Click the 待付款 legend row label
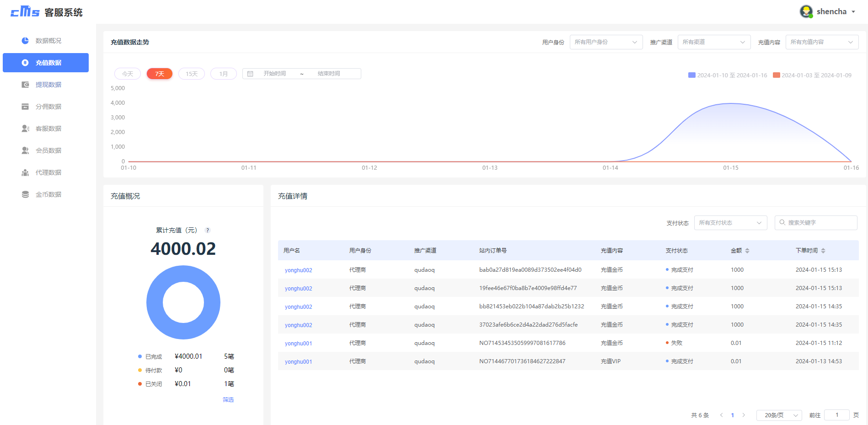Image resolution: width=868 pixels, height=425 pixels. point(154,370)
